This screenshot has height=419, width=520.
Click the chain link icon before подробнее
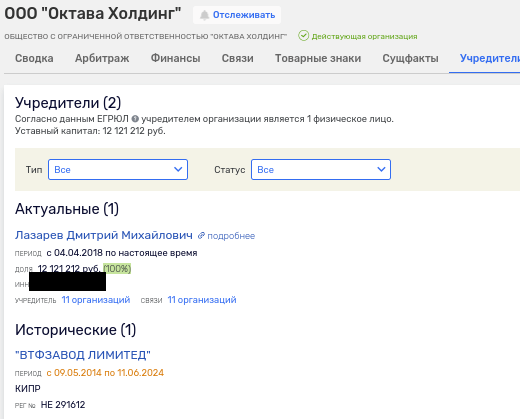coord(201,236)
